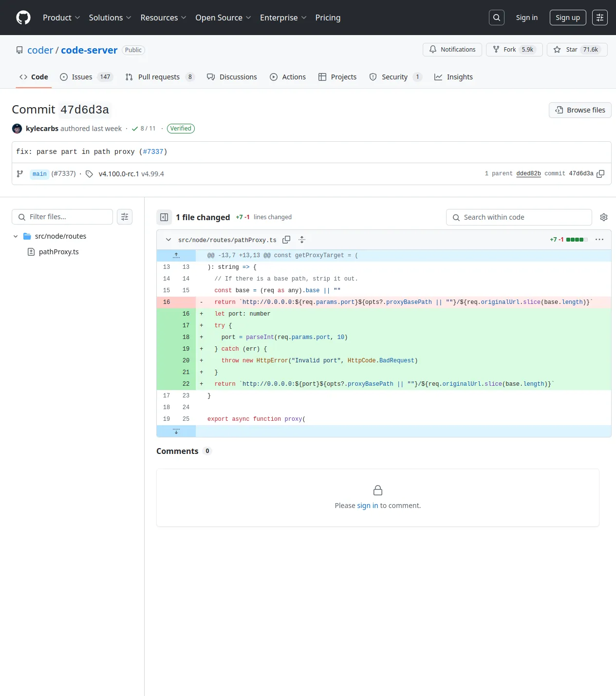The image size is (616, 696).
Task: Focus the Search within code field
Action: point(519,217)
